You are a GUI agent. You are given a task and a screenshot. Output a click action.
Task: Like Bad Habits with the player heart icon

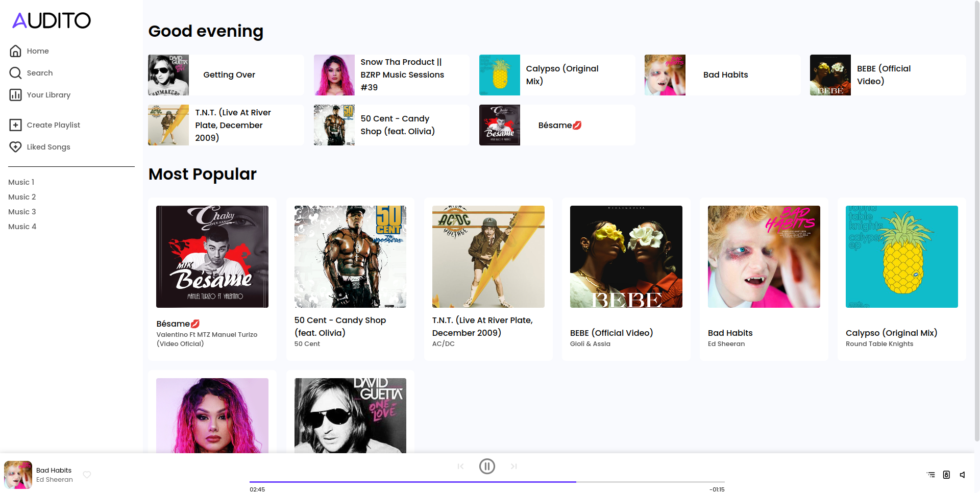[x=87, y=475]
